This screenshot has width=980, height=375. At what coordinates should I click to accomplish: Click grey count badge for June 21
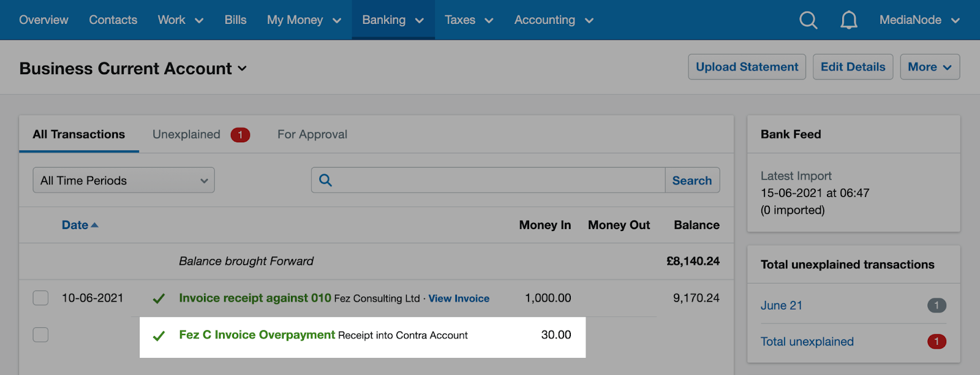click(x=937, y=305)
